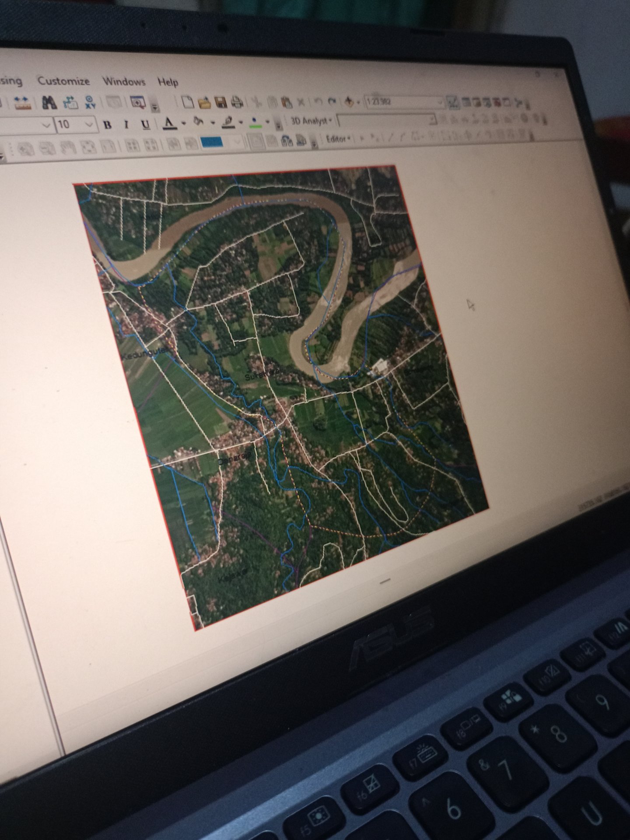Viewport: 630px width, 840px height.
Task: Open the Customize menu
Action: point(63,81)
